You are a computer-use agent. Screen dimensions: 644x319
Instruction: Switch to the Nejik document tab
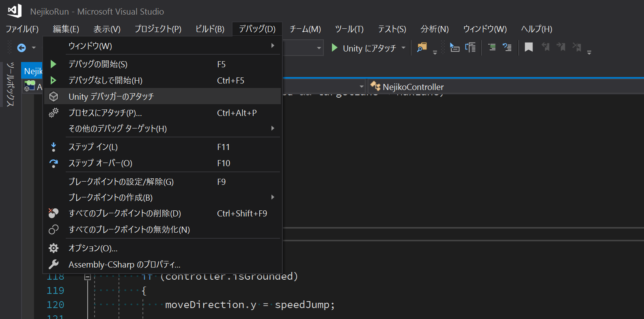(x=32, y=71)
